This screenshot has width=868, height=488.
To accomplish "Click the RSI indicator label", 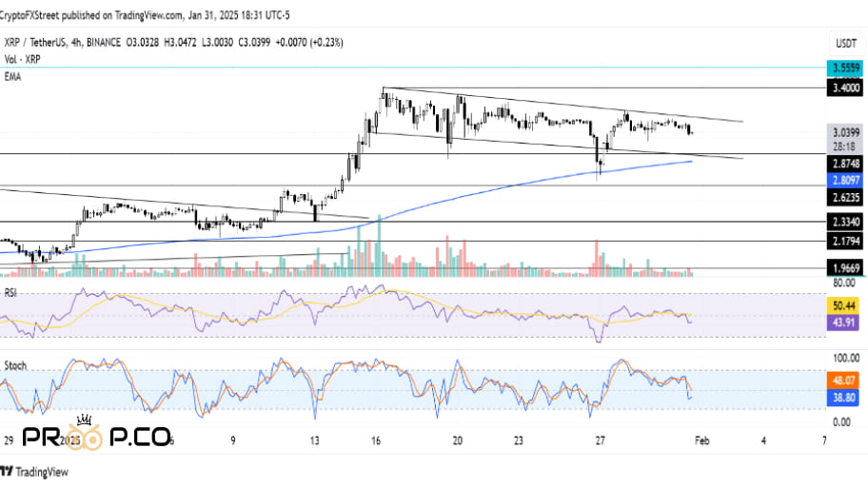I will pos(10,293).
